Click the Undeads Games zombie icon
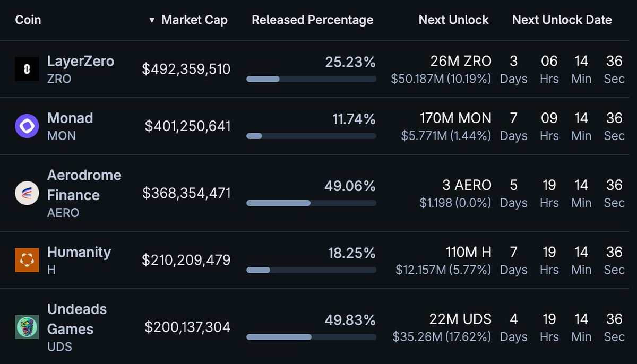This screenshot has width=637, height=364. click(27, 327)
